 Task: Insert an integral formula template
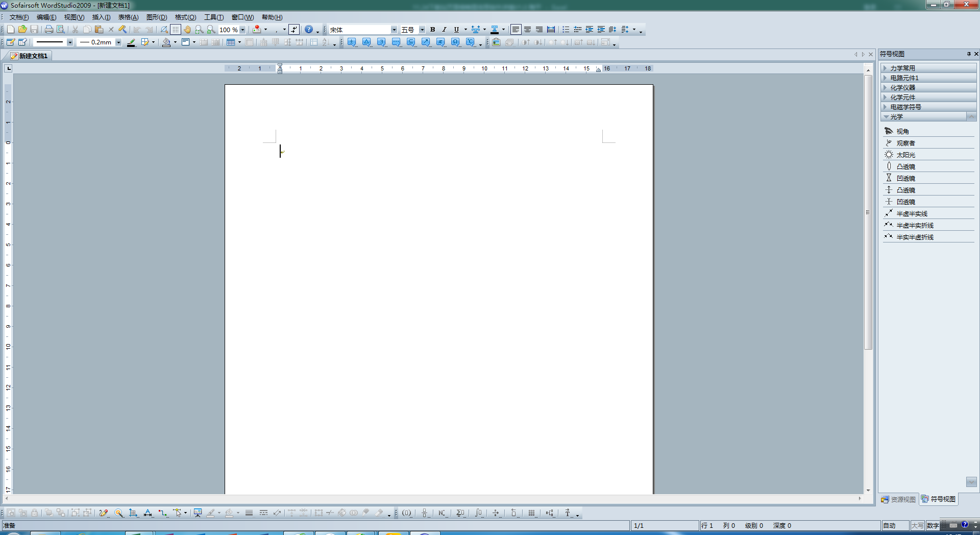(478, 513)
